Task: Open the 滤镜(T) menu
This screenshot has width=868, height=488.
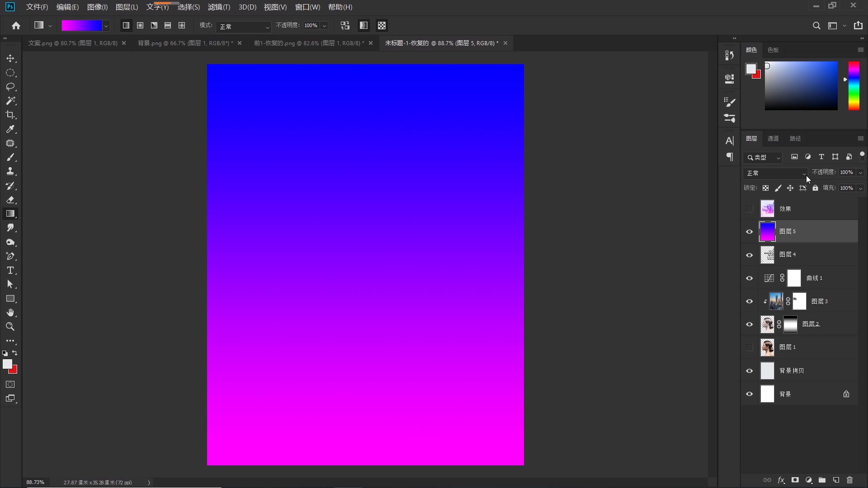Action: click(x=219, y=7)
